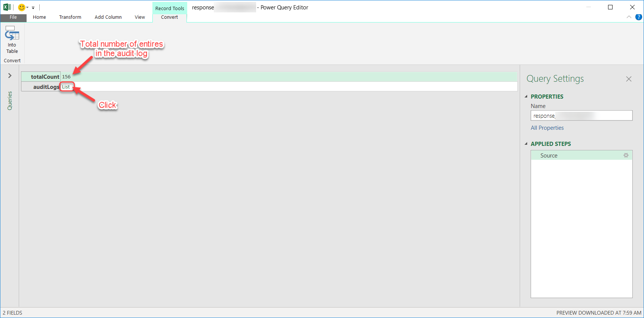The image size is (644, 318).
Task: Open the Quick Access Toolbar customize dropdown
Action: pos(33,7)
